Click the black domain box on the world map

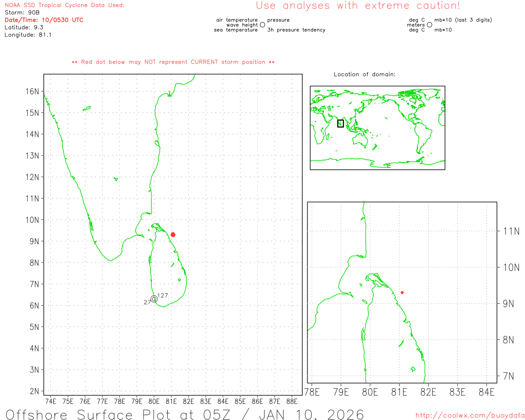click(x=340, y=123)
